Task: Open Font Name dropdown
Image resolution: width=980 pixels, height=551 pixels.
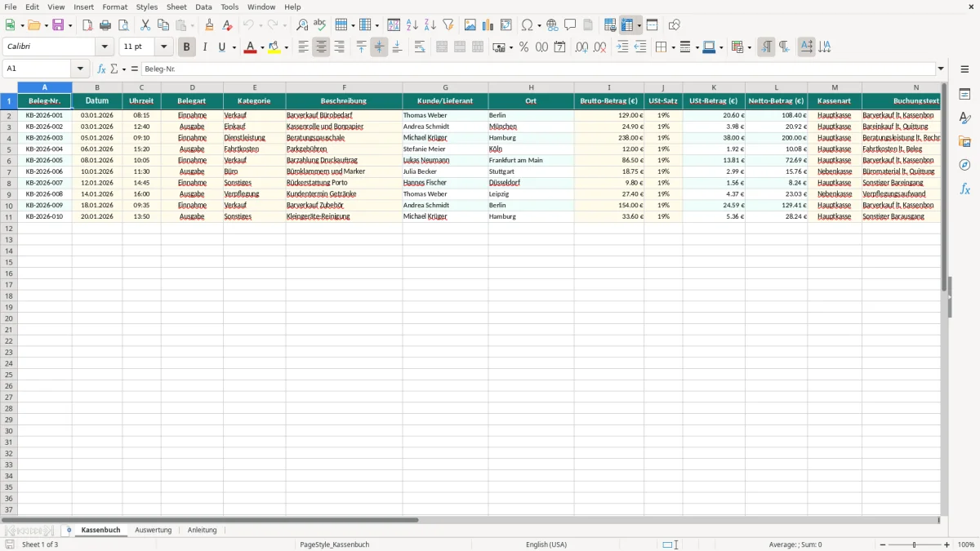Action: (104, 47)
